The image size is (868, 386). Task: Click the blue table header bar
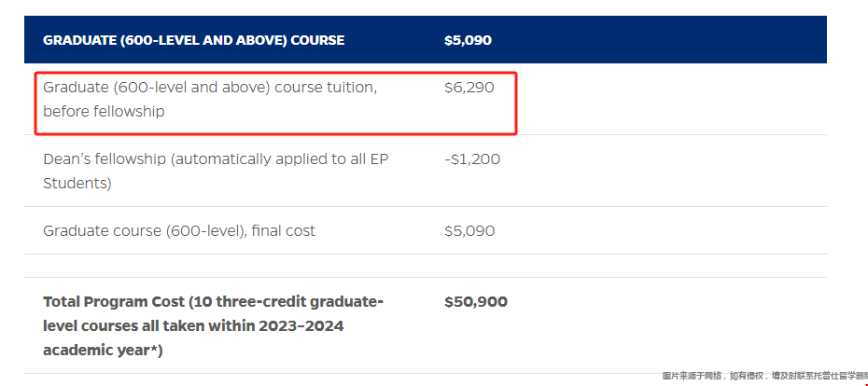[426, 40]
